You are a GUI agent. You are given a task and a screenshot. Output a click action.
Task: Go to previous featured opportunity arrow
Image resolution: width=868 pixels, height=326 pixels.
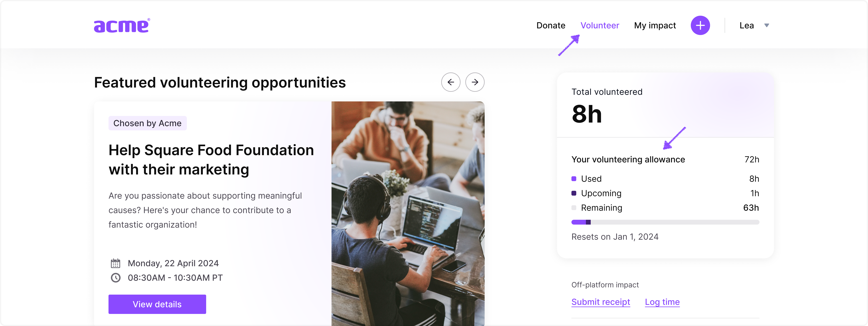(x=451, y=82)
